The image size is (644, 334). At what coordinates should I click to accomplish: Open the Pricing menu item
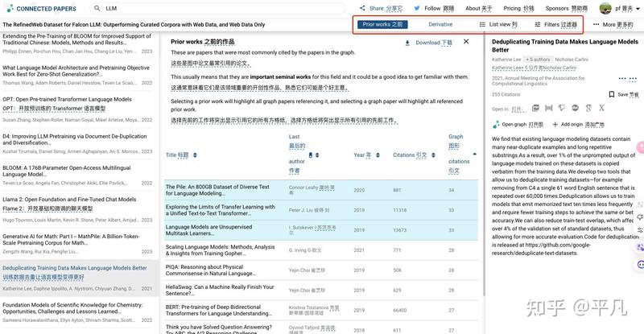[x=518, y=8]
